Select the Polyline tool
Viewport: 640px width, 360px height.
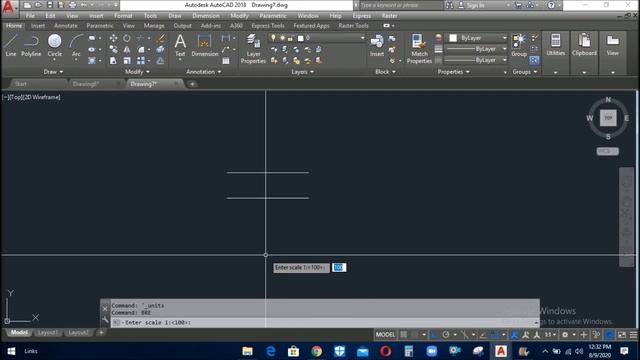[31, 45]
